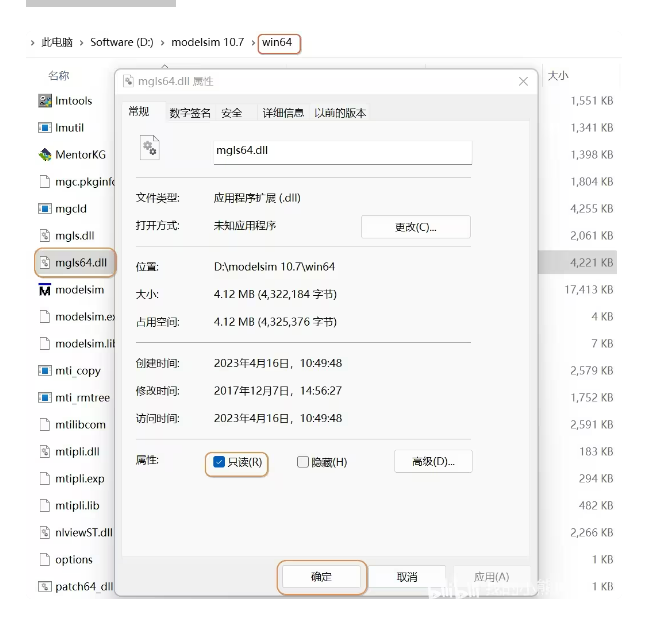This screenshot has height=620, width=656.
Task: Click the 未知应用程序 open-with value
Action: [245, 226]
